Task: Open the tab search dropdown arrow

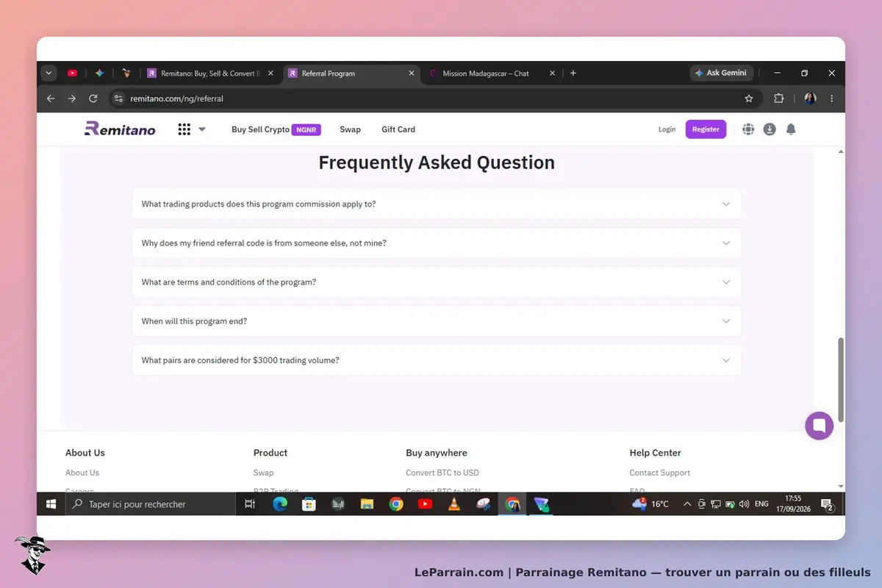Action: [x=49, y=73]
